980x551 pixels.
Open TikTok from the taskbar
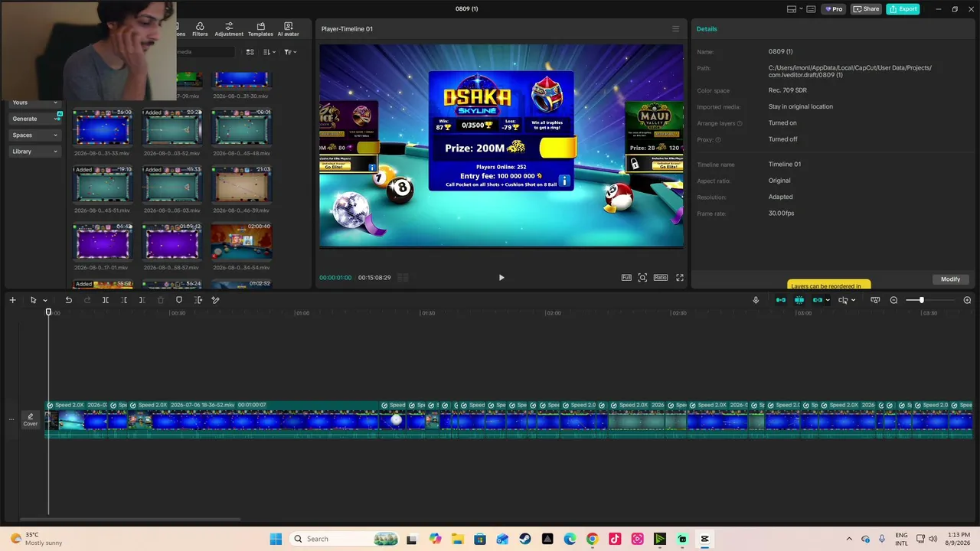(x=615, y=539)
